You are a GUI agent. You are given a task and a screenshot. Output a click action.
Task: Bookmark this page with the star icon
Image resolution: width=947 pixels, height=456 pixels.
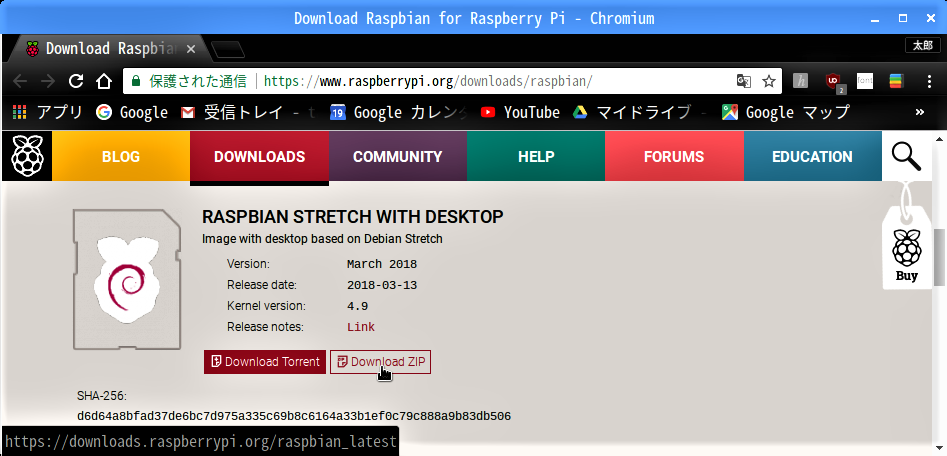point(768,81)
